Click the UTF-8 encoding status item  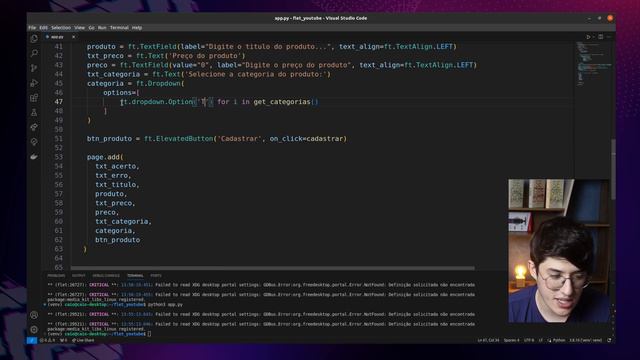tap(529, 340)
